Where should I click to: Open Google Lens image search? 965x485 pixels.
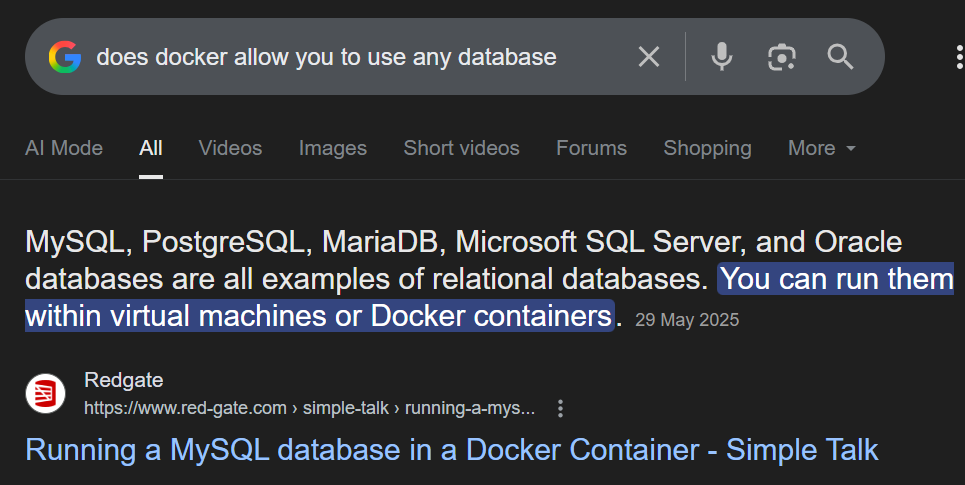point(781,57)
